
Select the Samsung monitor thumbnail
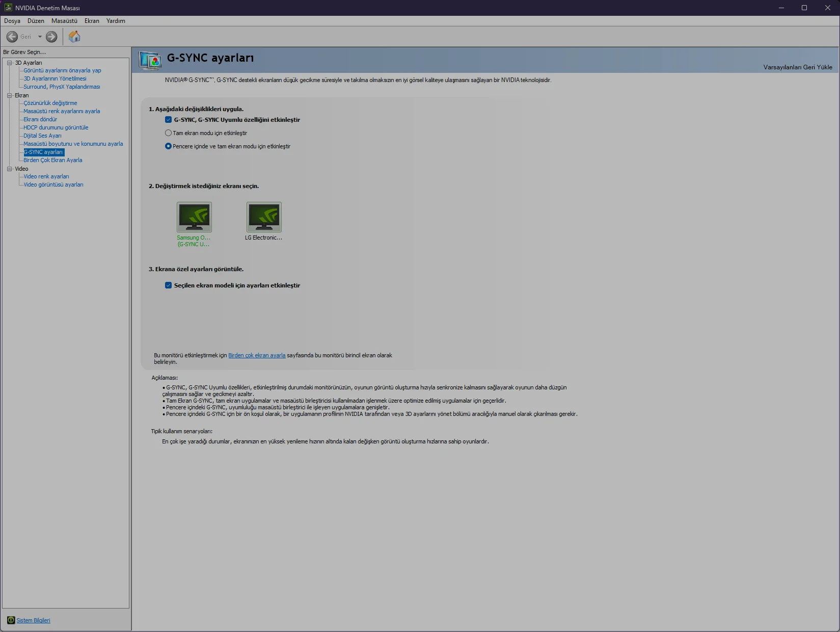[194, 217]
